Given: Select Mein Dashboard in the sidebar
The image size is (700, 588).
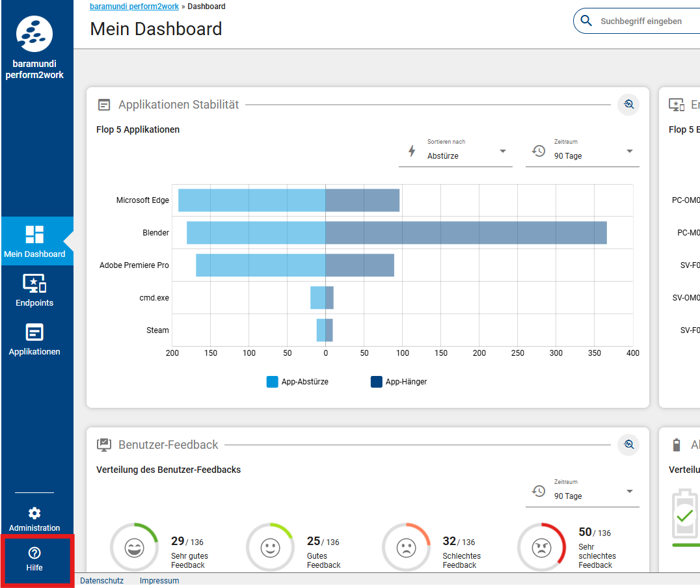Looking at the screenshot, I should [x=34, y=241].
